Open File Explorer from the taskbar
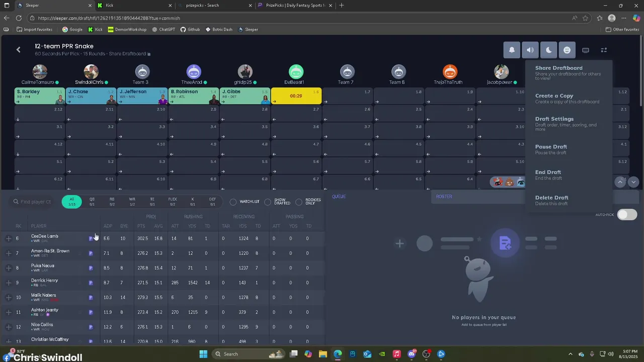Screen dimensions: 644x362 [323, 354]
